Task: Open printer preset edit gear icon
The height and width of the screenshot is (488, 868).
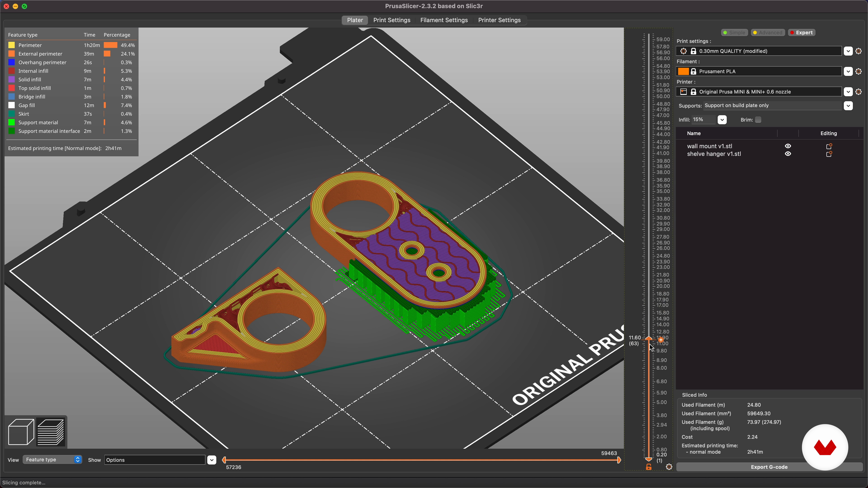Action: 859,91
